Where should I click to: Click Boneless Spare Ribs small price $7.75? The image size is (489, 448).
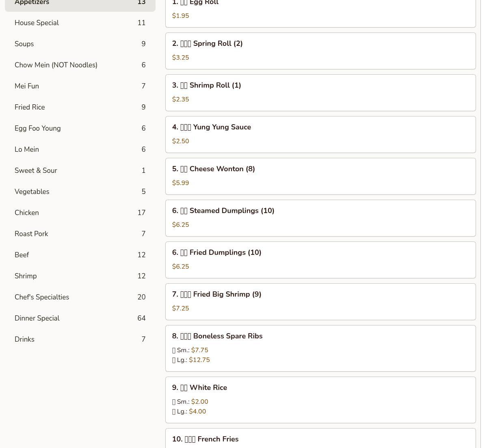pyautogui.click(x=199, y=350)
